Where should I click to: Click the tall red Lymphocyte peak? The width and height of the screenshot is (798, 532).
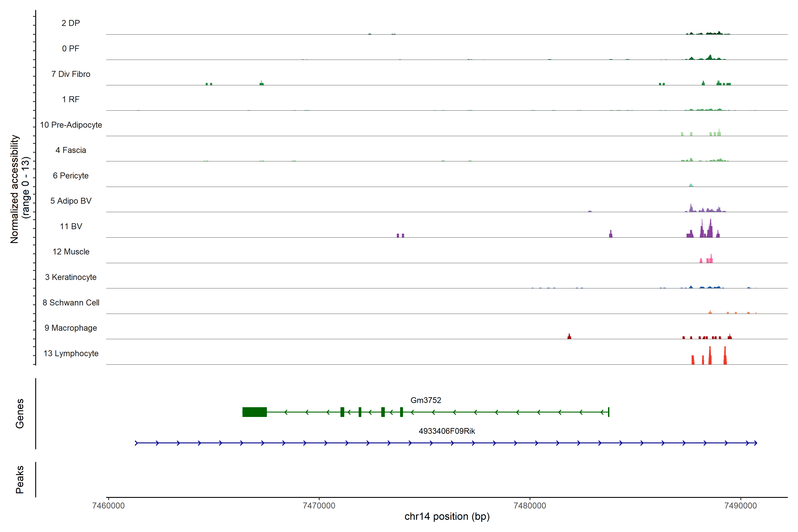[710, 356]
